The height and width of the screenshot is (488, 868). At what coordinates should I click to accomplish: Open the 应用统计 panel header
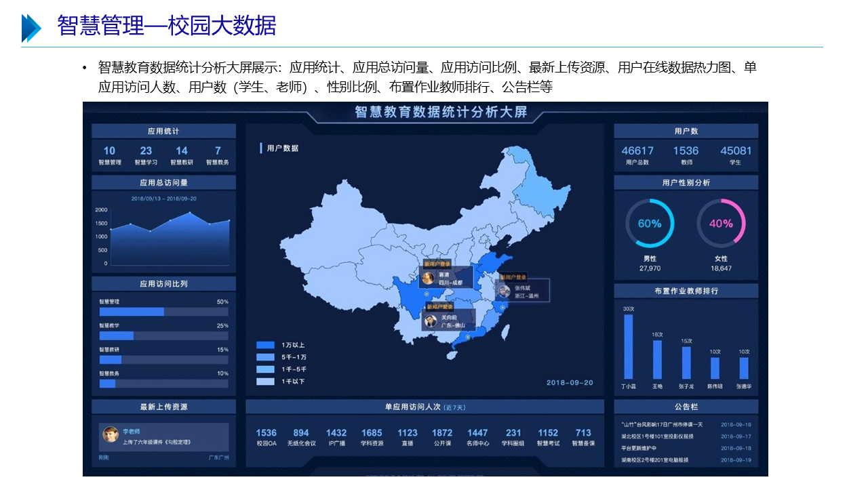coord(163,131)
